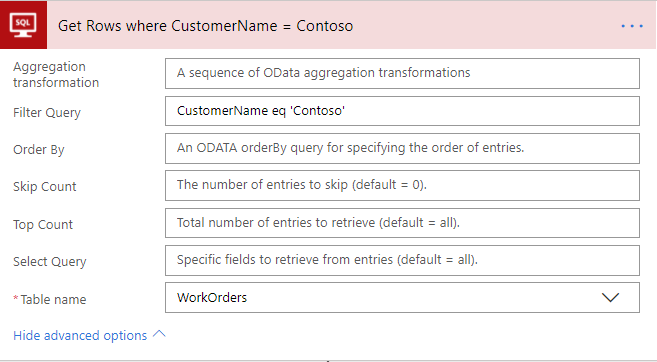
Task: Click the Top Count entry field
Action: [x=402, y=223]
